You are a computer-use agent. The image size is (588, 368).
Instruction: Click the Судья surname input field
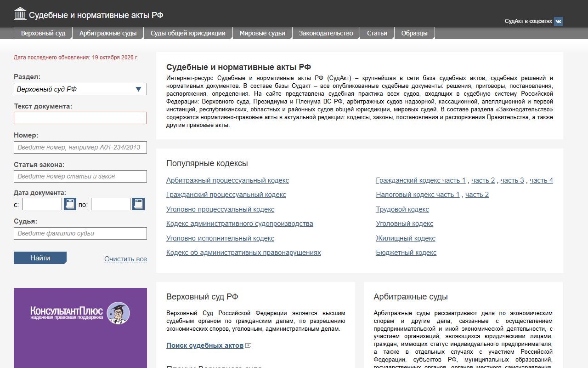point(80,233)
